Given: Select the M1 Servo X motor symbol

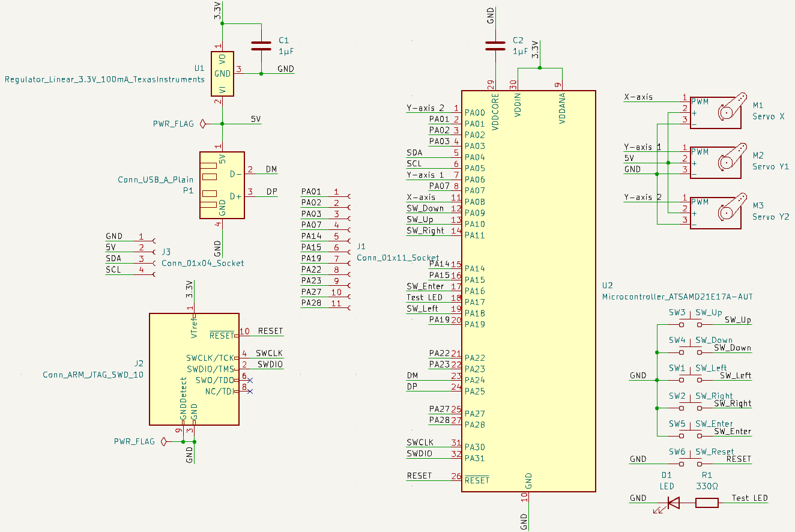Looking at the screenshot, I should [x=718, y=111].
